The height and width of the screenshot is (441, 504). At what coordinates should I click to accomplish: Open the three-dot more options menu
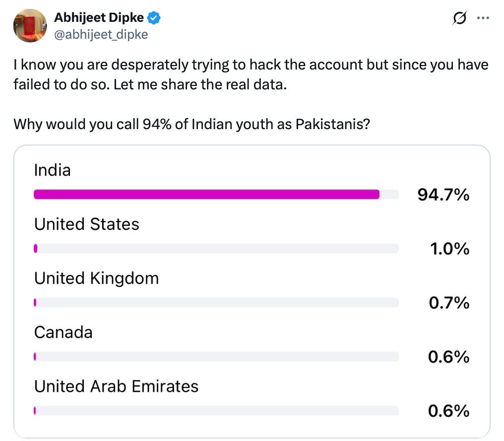[x=483, y=18]
